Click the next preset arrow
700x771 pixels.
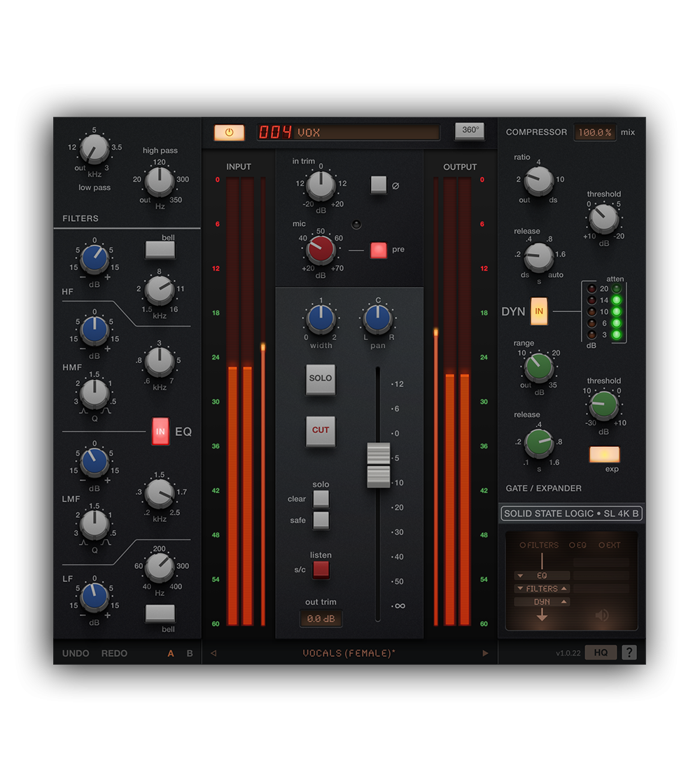pos(486,652)
